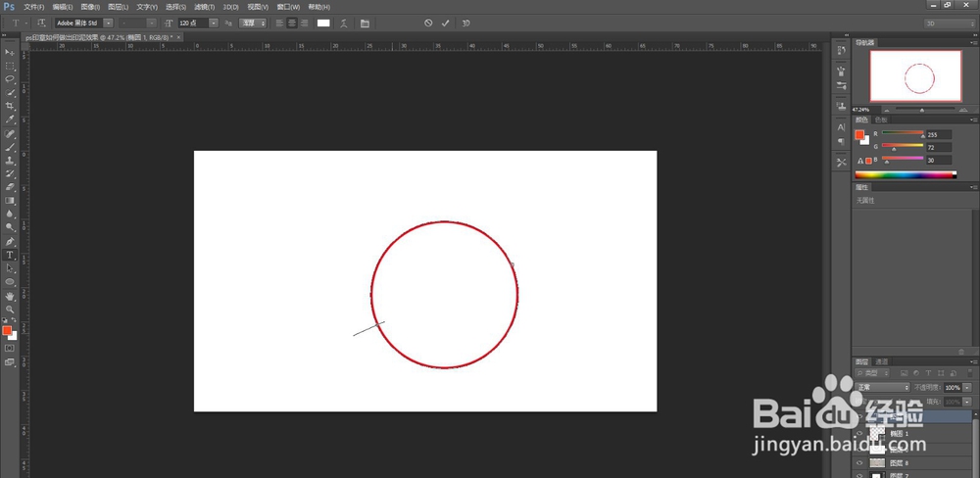
Task: Click the 3D text button
Action: pos(465,24)
